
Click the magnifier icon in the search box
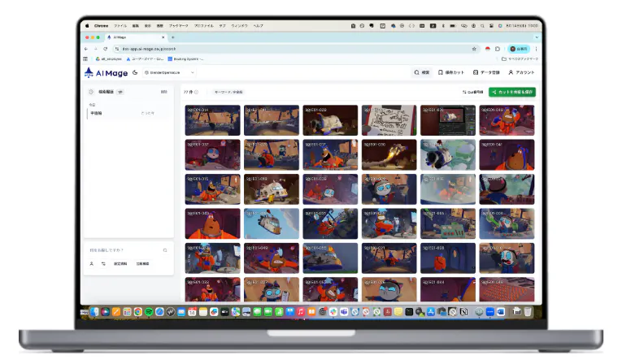pyautogui.click(x=165, y=250)
